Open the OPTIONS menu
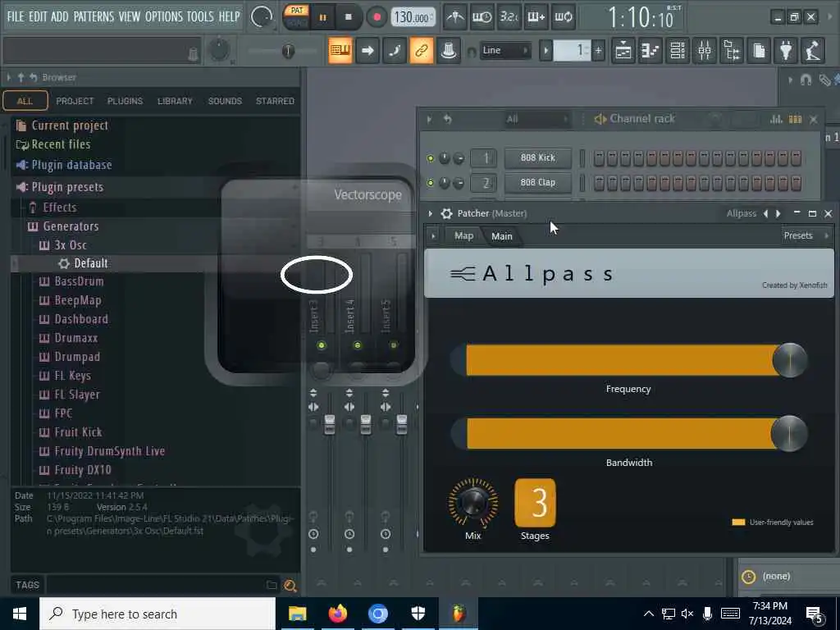 [163, 16]
